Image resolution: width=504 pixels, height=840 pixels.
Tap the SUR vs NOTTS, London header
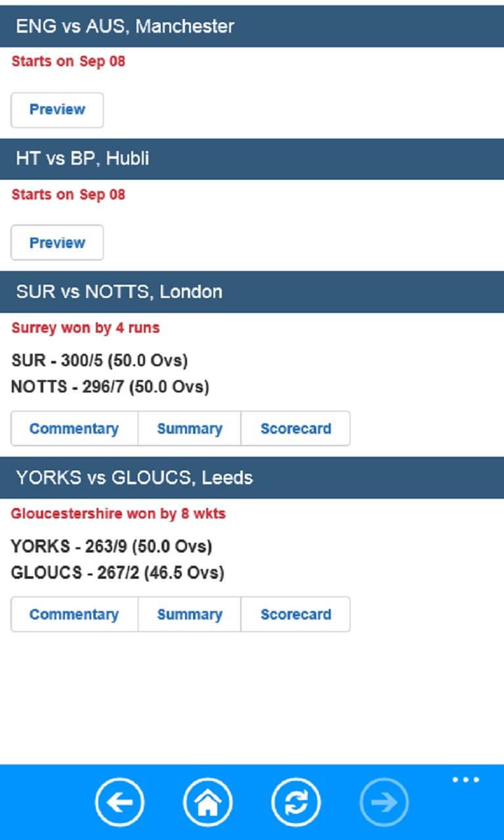pos(252,292)
